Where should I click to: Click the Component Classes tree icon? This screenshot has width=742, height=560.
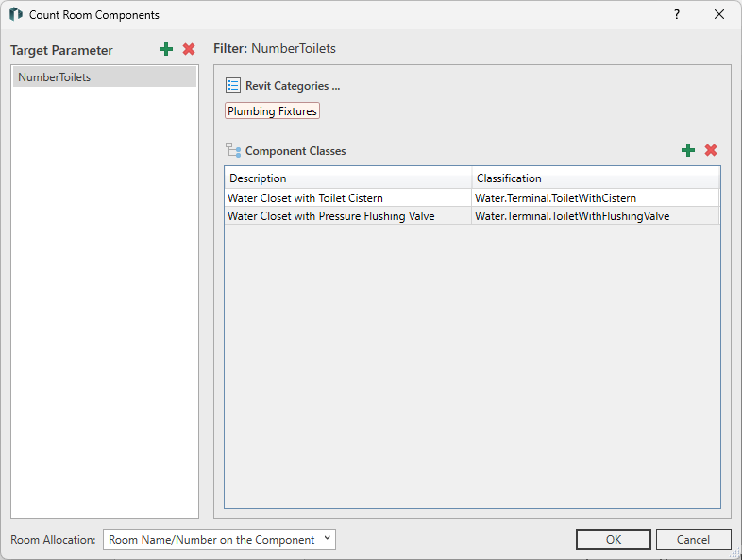233,150
